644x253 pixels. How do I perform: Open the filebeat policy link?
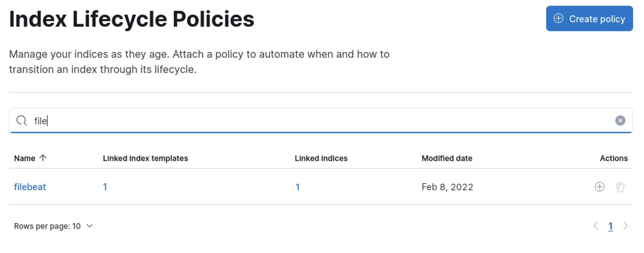tap(30, 187)
